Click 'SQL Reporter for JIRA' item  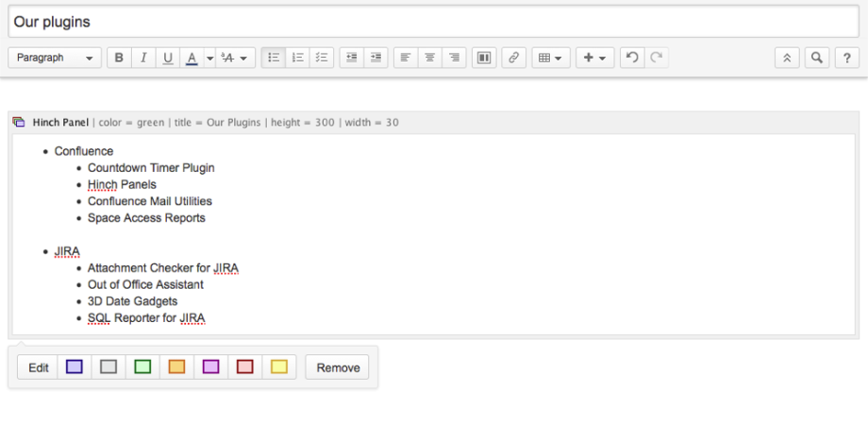click(x=146, y=318)
